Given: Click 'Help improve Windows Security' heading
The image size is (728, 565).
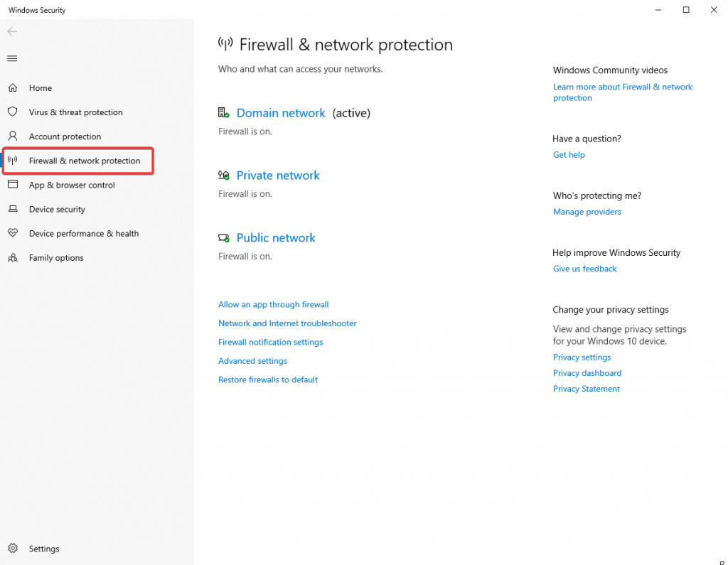Looking at the screenshot, I should coord(616,252).
